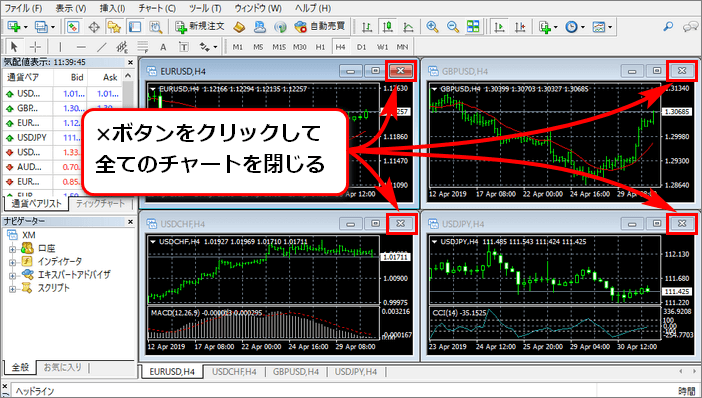
Task: Select the crosshair cursor tool
Action: pos(35,47)
